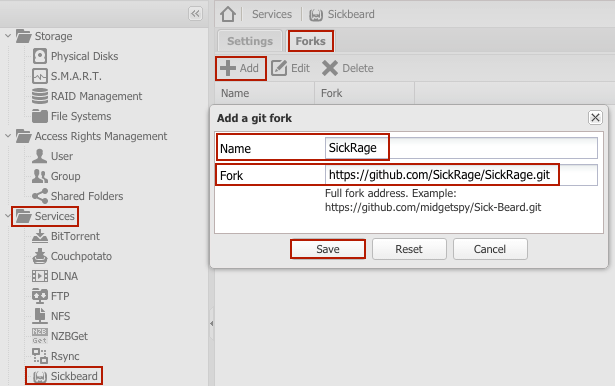Close the Add a git fork dialog
Screen dimensions: 615x386
595,117
